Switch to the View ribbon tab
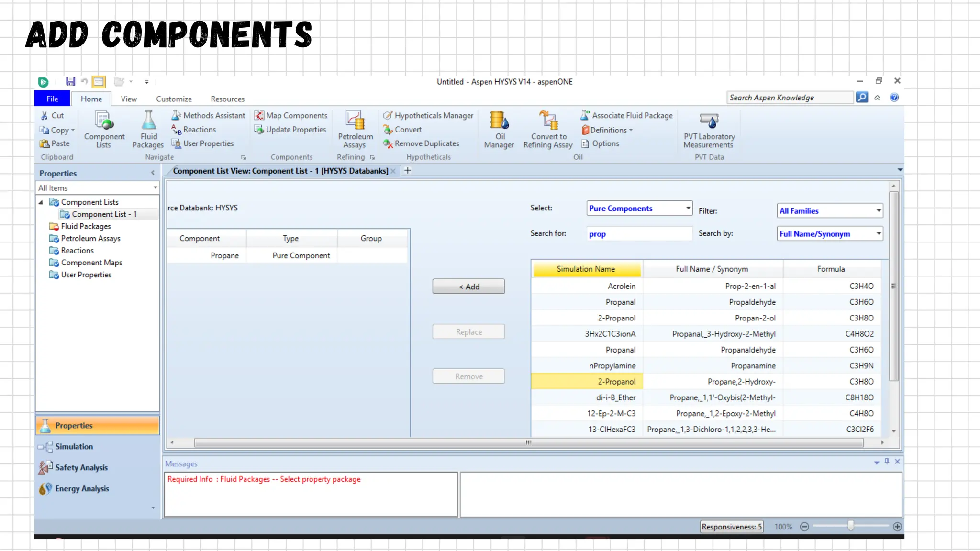The width and height of the screenshot is (980, 551). point(129,99)
